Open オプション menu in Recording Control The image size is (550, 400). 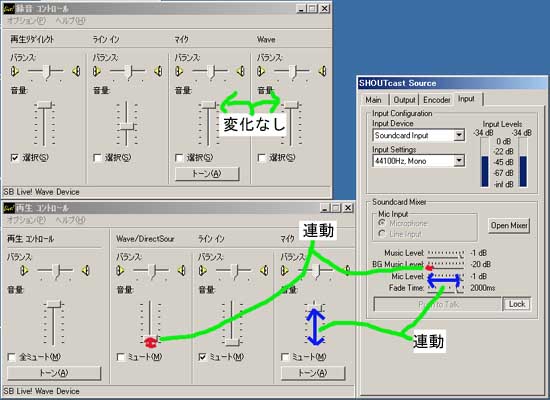26,21
